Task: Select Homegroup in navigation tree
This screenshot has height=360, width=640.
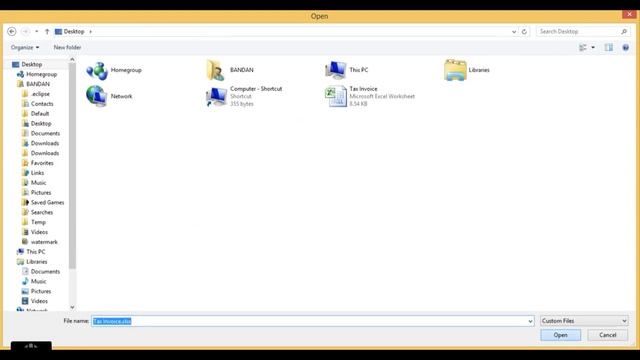Action: (x=41, y=74)
